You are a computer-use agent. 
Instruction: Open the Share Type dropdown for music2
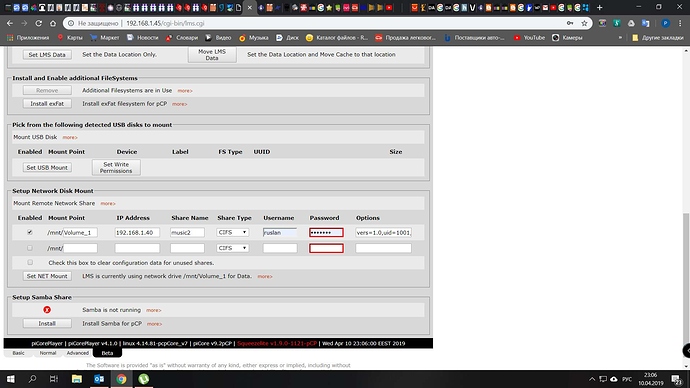click(233, 232)
